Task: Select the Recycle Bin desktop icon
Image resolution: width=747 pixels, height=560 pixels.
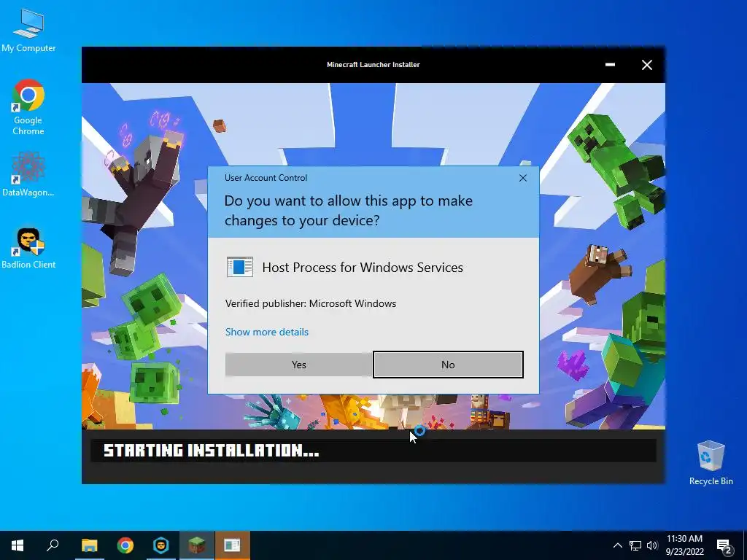Action: click(711, 463)
